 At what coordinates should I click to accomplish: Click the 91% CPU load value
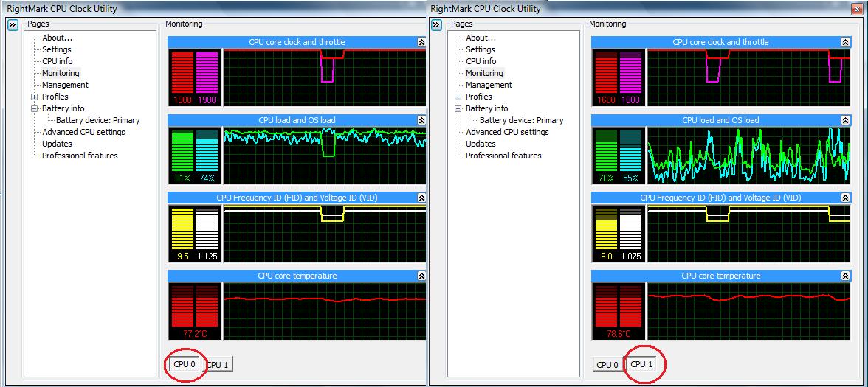pos(182,178)
